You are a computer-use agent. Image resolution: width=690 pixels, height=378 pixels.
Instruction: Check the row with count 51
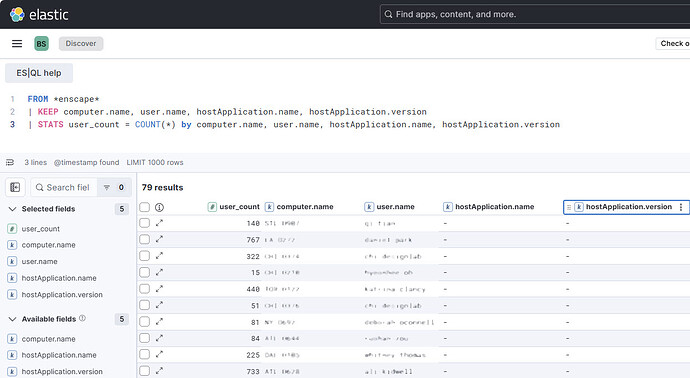pyautogui.click(x=144, y=305)
